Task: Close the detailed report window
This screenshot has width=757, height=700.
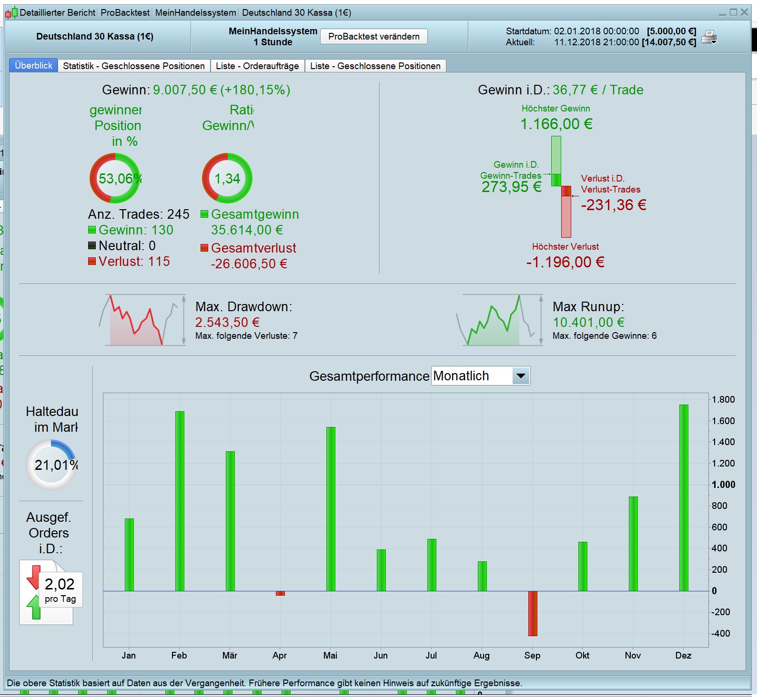Action: (x=745, y=12)
